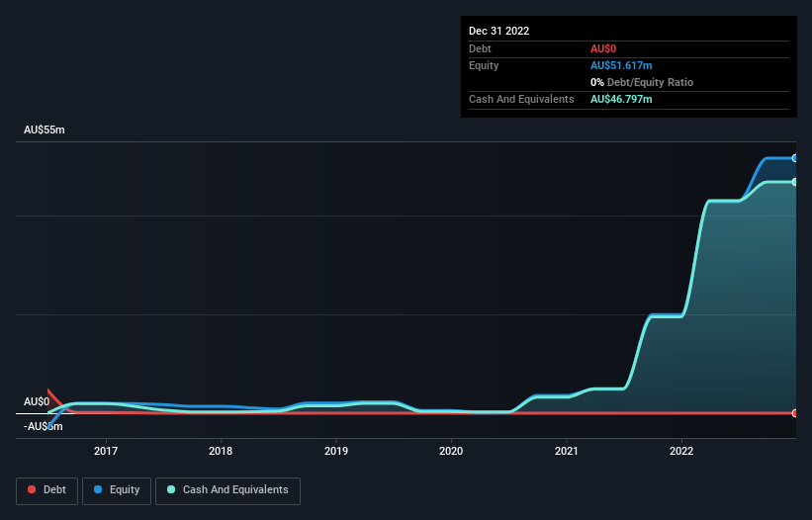This screenshot has height=520, width=812.
Task: Click the AU$51.617m equity value
Action: (621, 65)
